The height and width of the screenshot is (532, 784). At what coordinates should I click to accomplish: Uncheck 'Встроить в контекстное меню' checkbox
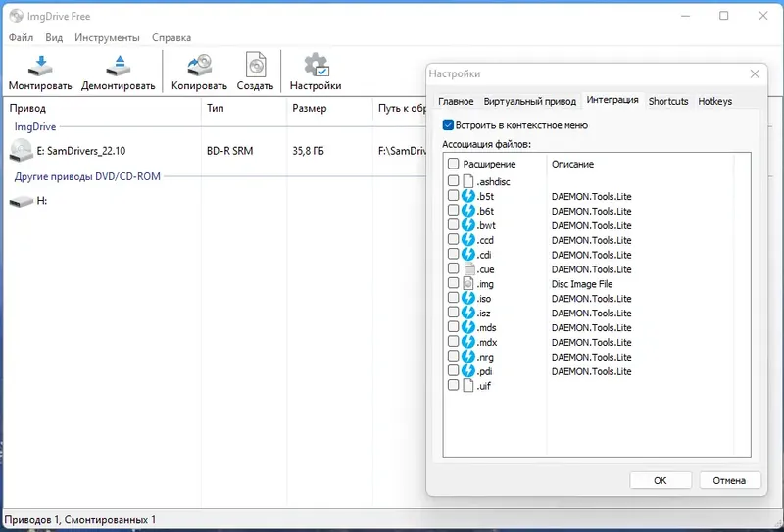[448, 125]
